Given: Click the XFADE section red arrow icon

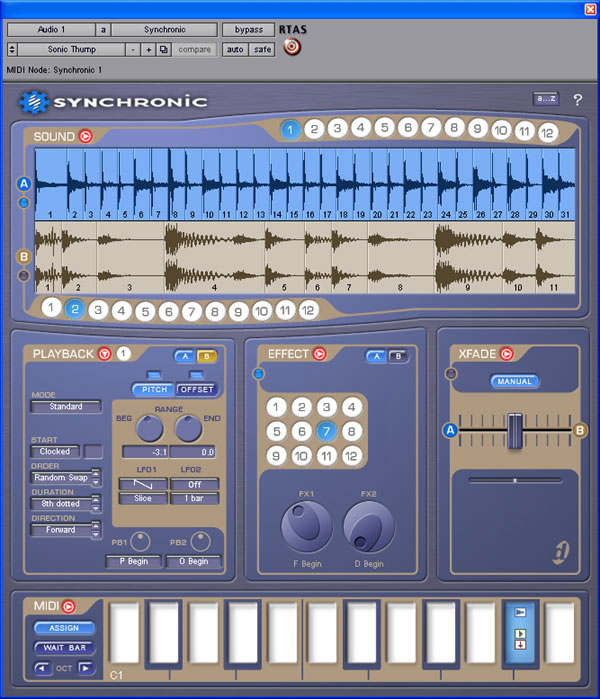Looking at the screenshot, I should coord(507,354).
